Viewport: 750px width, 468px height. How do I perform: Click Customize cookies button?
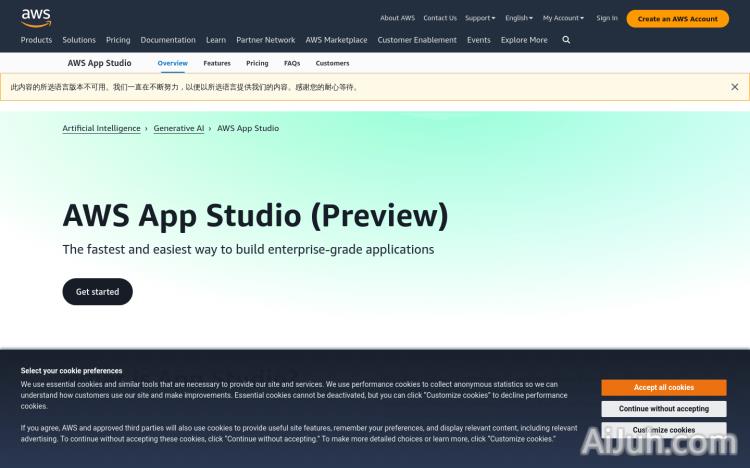pyautogui.click(x=663, y=430)
